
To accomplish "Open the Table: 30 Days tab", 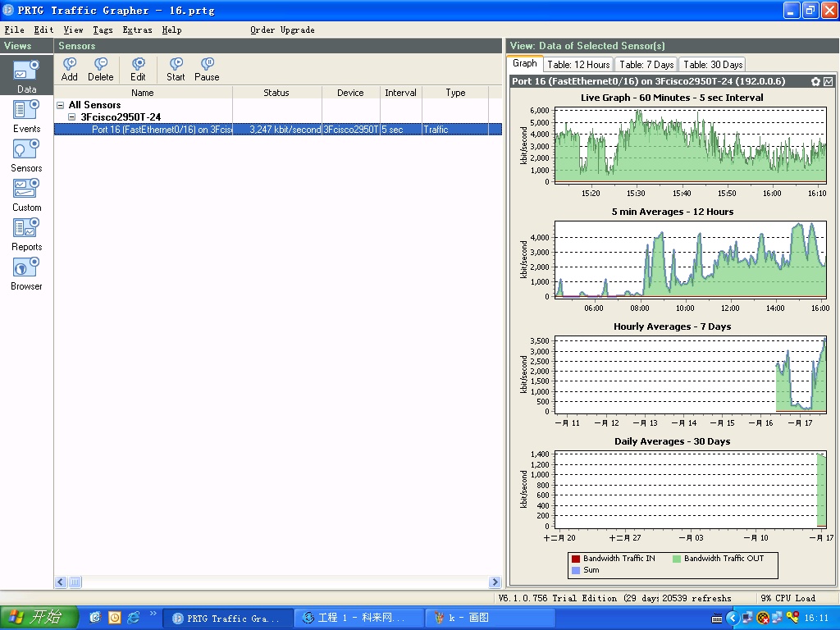I will [713, 65].
